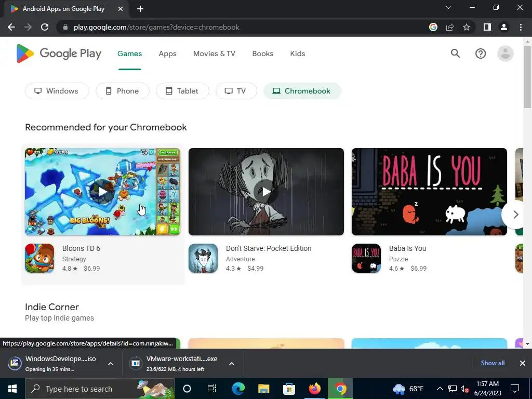The height and width of the screenshot is (399, 532).
Task: Open the weather widget showing 68°F
Action: pyautogui.click(x=408, y=389)
